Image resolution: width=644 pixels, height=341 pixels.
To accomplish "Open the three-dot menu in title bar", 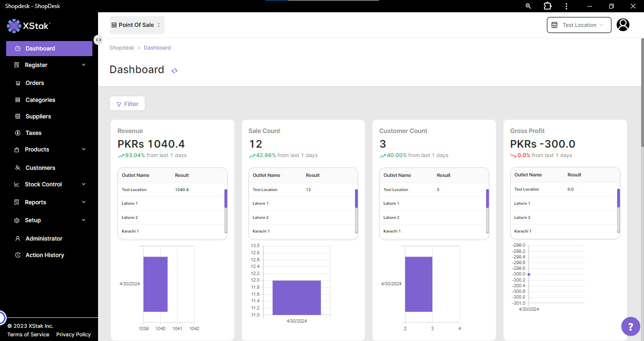I will (x=566, y=6).
